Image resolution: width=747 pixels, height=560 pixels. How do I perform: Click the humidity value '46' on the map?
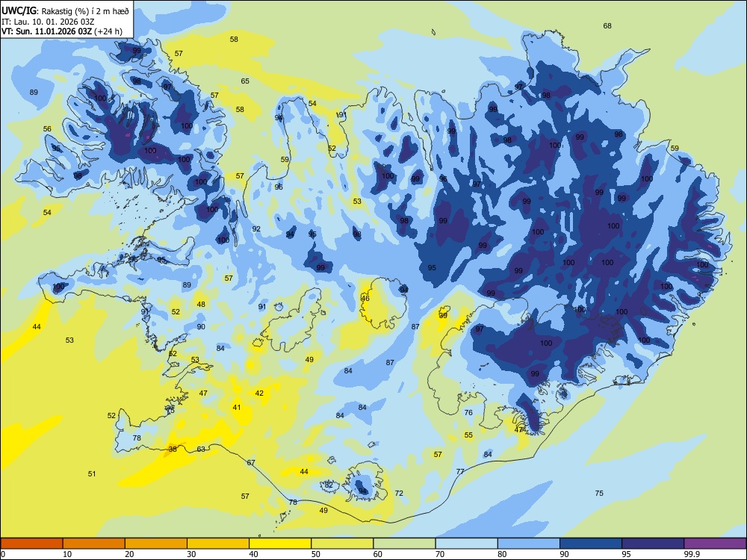tap(365, 299)
